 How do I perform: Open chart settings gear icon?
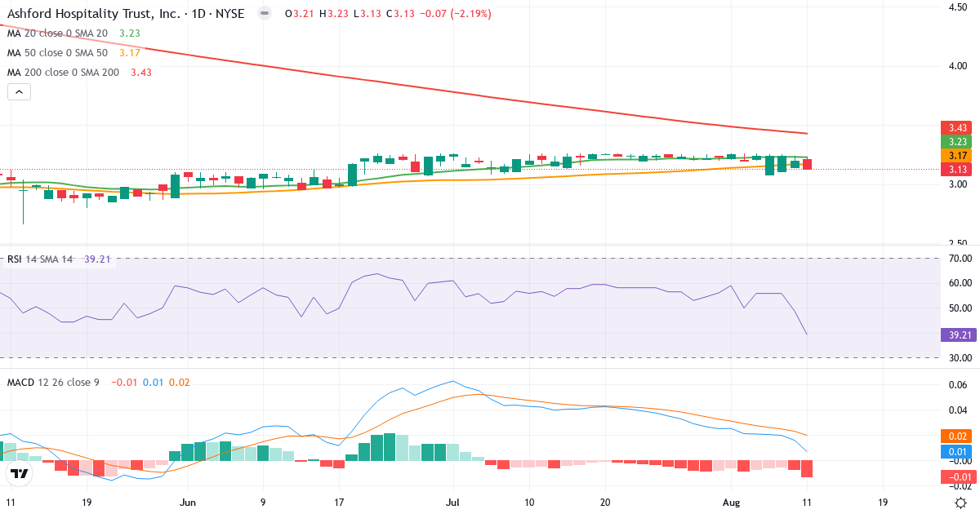coord(962,503)
